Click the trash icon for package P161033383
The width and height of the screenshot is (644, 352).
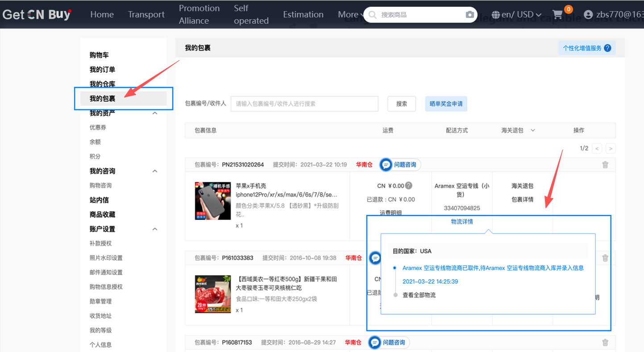click(605, 258)
